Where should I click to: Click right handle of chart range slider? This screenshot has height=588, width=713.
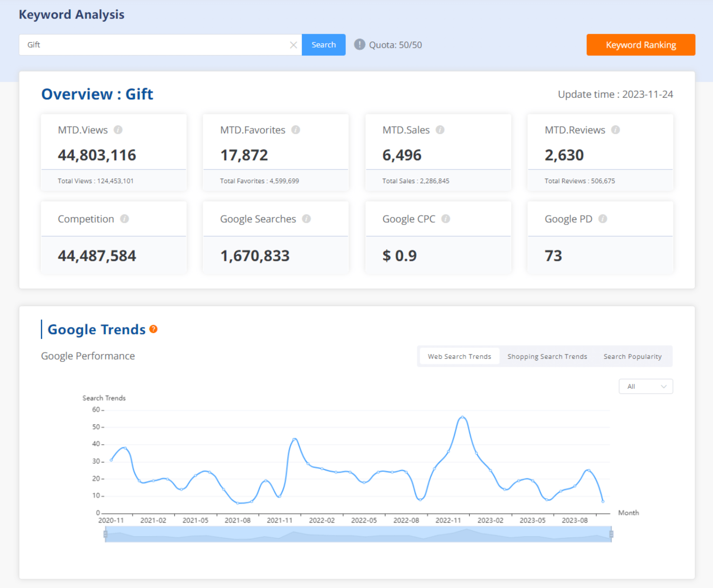(x=611, y=534)
